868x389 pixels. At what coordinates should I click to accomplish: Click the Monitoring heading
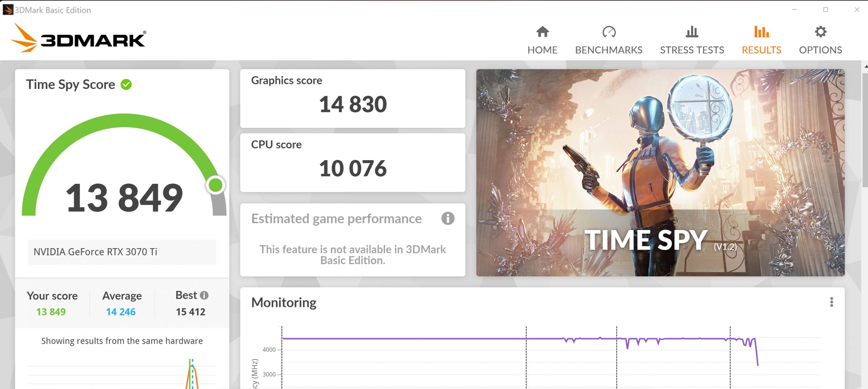284,303
